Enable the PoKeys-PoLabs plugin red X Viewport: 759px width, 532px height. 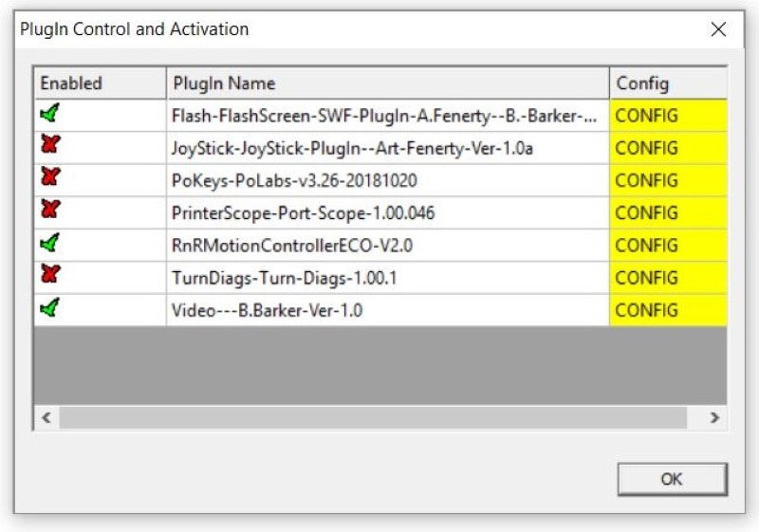49,180
